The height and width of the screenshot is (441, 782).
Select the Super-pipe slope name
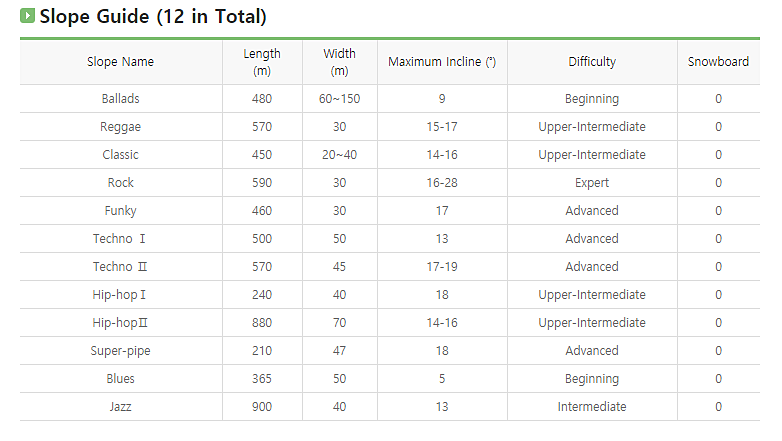120,351
